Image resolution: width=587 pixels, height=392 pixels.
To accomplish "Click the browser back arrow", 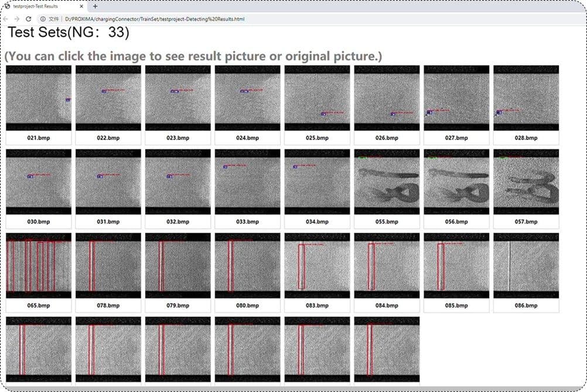I will pos(6,19).
